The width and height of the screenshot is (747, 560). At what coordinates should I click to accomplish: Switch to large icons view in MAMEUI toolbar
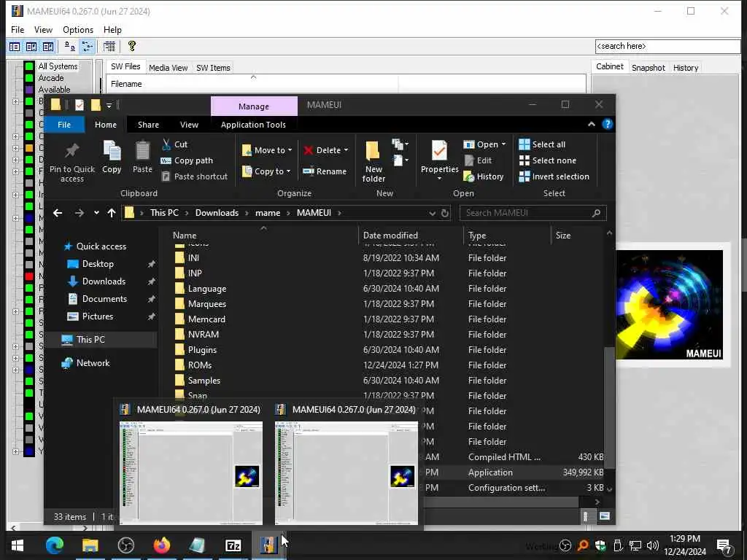point(70,47)
